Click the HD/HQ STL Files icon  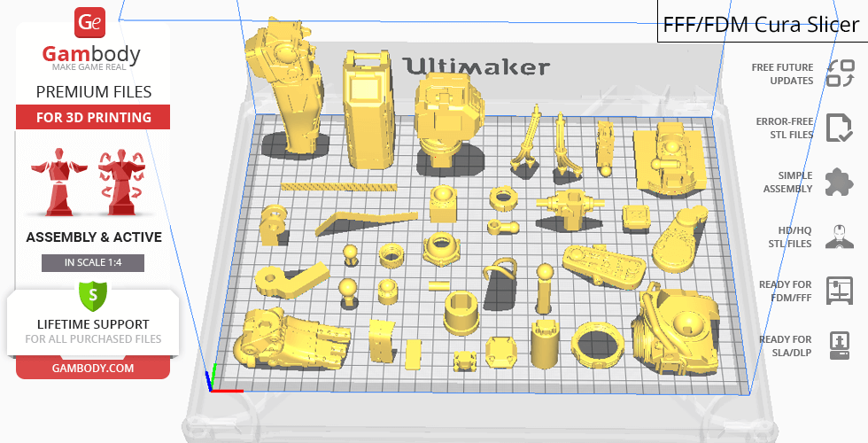tap(839, 237)
